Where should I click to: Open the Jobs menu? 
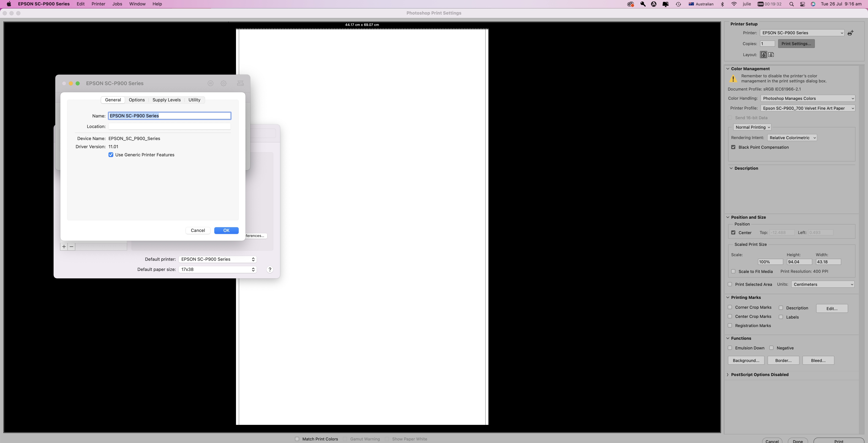117,4
